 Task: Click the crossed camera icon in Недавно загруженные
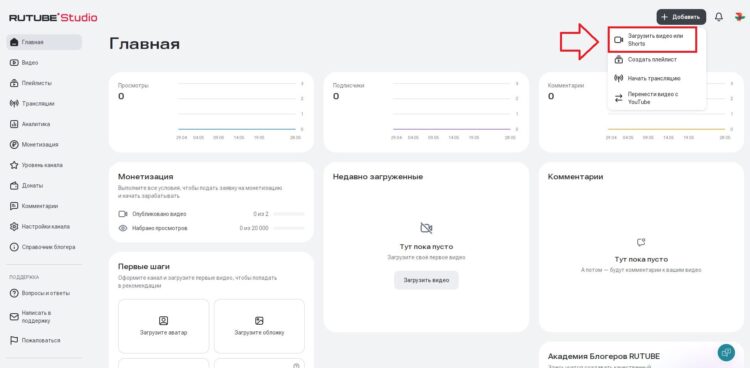coord(426,228)
